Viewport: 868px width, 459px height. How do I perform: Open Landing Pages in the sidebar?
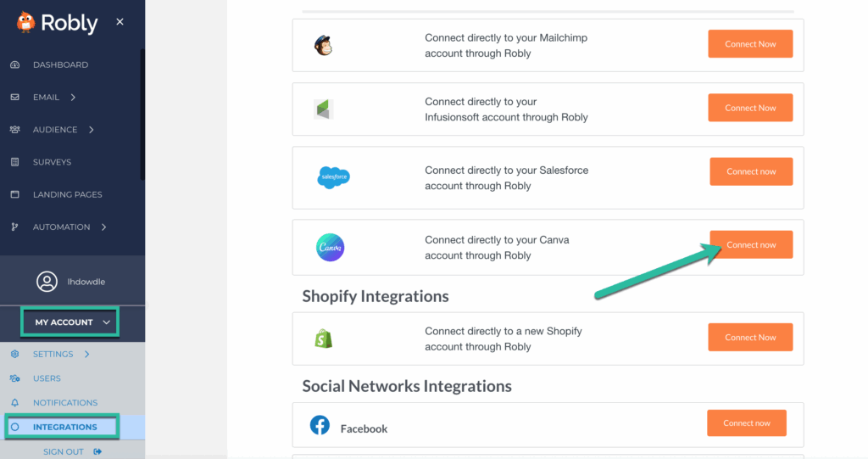[x=67, y=194]
